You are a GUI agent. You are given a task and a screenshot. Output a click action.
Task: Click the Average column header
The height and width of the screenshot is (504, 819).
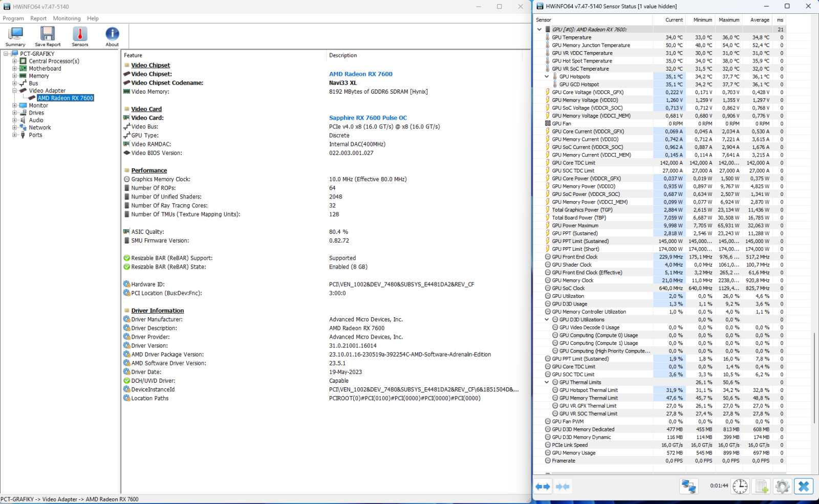[757, 20]
